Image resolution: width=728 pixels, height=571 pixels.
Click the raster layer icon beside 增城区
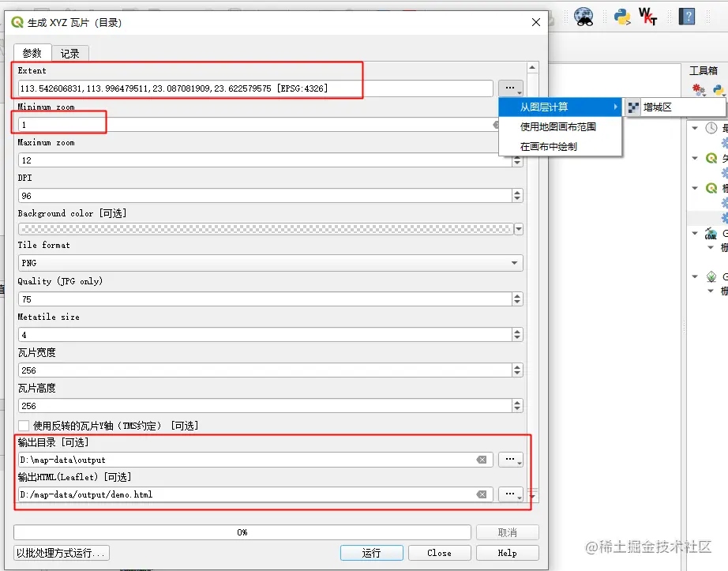(633, 107)
